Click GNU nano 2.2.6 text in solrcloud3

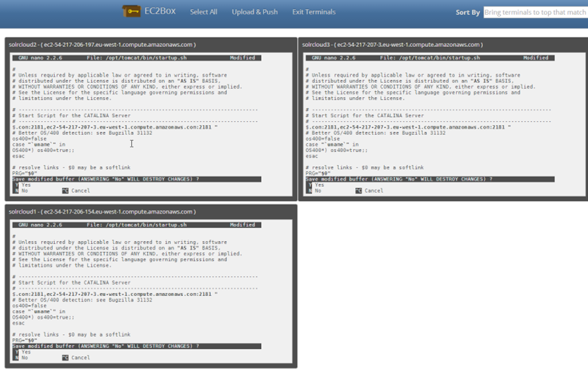click(x=334, y=58)
